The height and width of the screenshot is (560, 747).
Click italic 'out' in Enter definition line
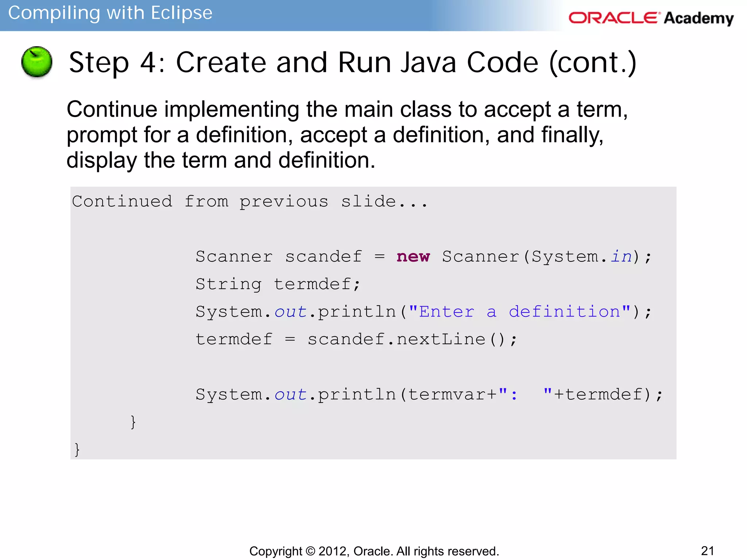(290, 312)
